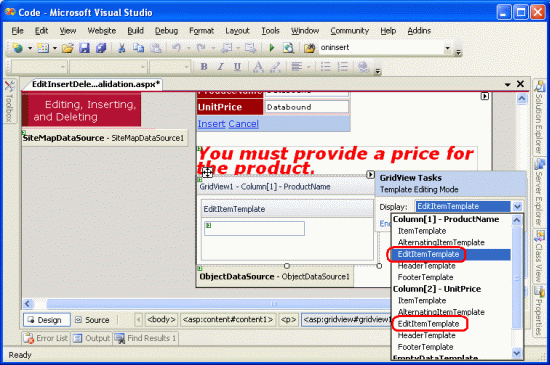Image resolution: width=550 pixels, height=365 pixels.
Task: Click the UnitPrice Databound text field
Action: coord(307,107)
